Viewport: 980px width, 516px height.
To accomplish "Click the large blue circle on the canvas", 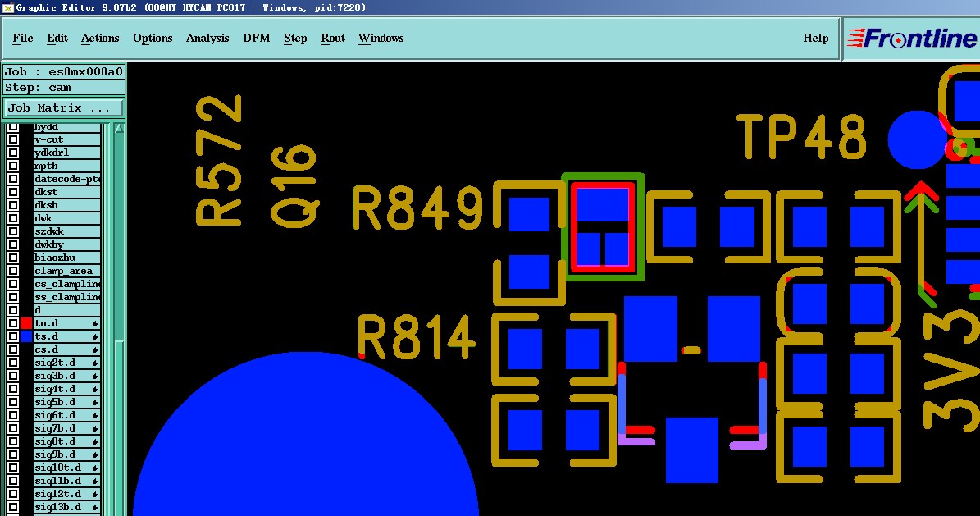I will click(x=306, y=434).
